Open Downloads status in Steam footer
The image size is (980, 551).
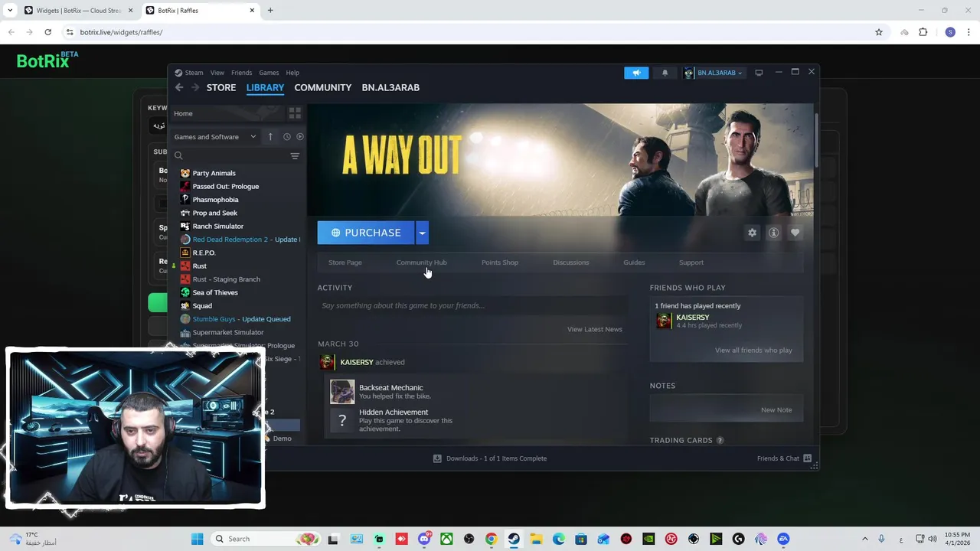(490, 458)
